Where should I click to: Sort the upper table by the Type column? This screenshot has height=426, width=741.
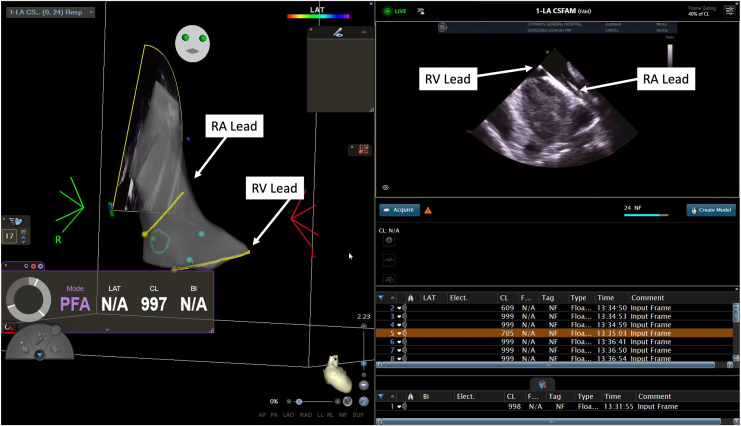pos(578,298)
